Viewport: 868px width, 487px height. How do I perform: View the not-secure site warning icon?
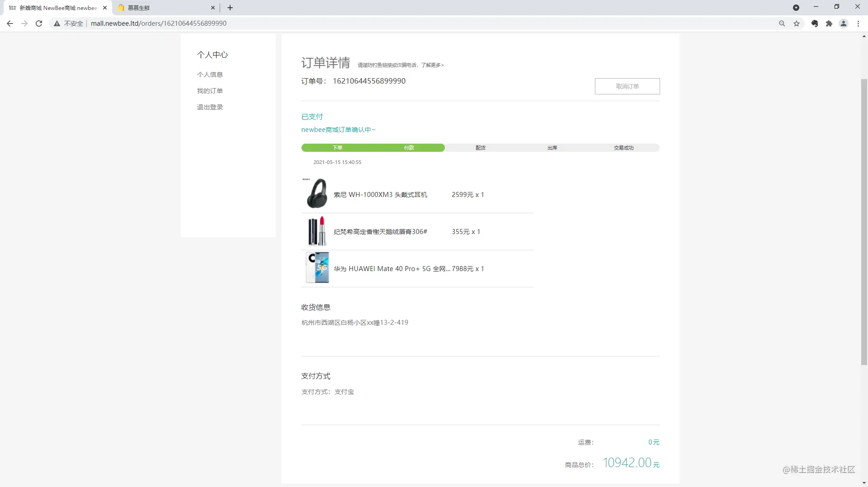click(x=57, y=23)
